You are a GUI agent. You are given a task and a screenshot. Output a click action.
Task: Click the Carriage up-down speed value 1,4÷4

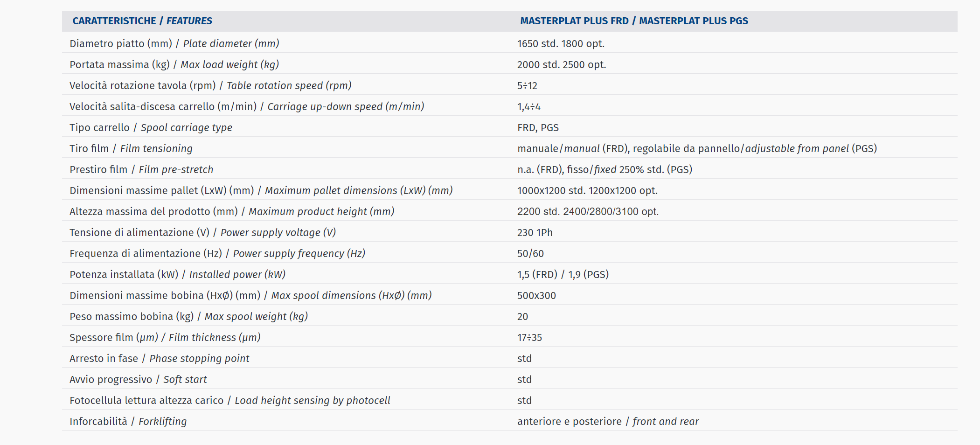(x=528, y=106)
